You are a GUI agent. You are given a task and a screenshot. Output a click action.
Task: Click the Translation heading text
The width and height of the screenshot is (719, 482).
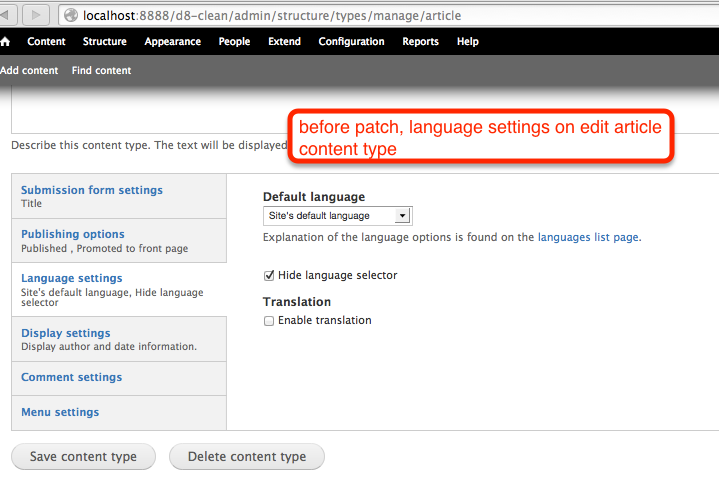point(297,302)
